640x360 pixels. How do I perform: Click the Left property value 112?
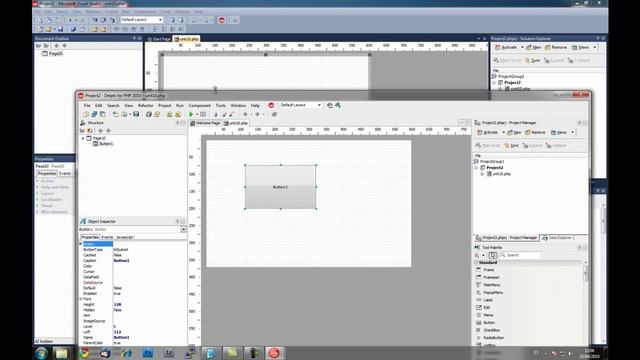point(117,332)
